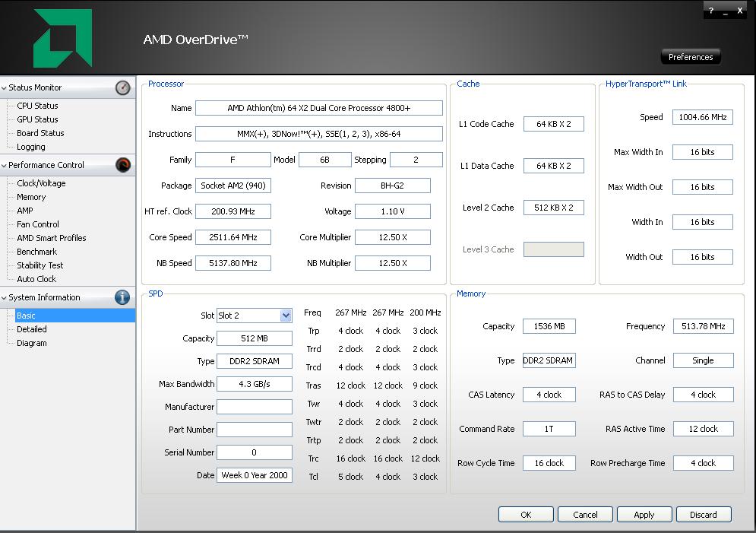The image size is (756, 533).
Task: Click the NB Speed value field
Action: (232, 263)
